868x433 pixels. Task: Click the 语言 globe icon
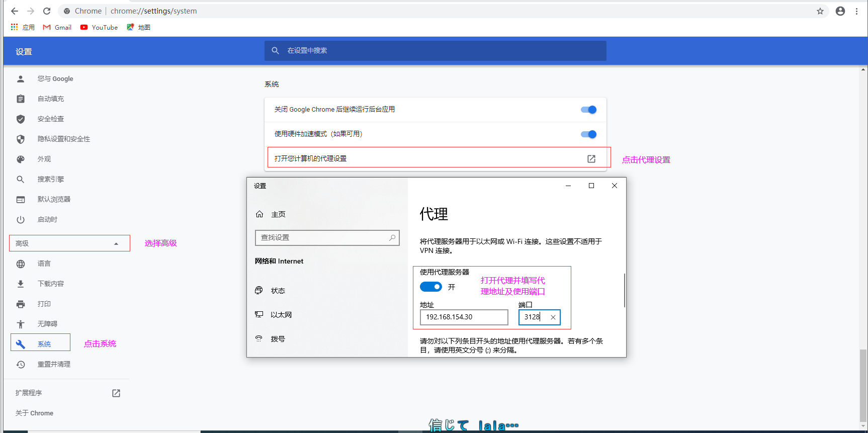pos(21,264)
